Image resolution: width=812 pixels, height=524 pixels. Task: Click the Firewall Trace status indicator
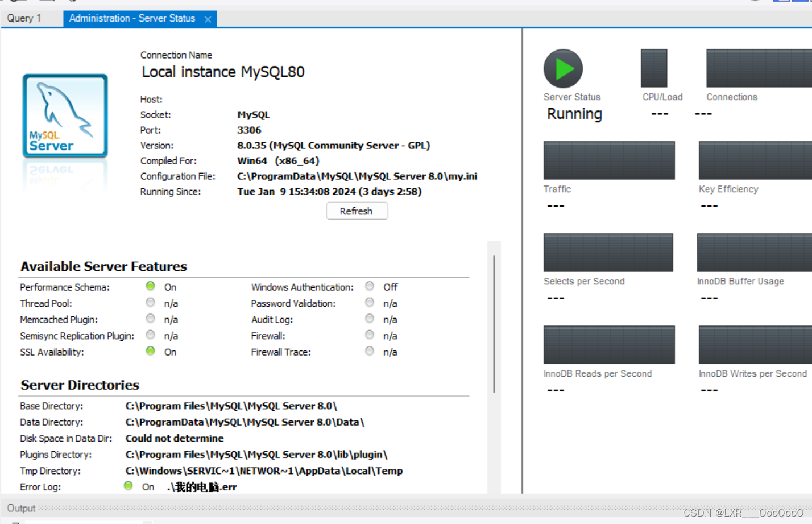click(370, 351)
